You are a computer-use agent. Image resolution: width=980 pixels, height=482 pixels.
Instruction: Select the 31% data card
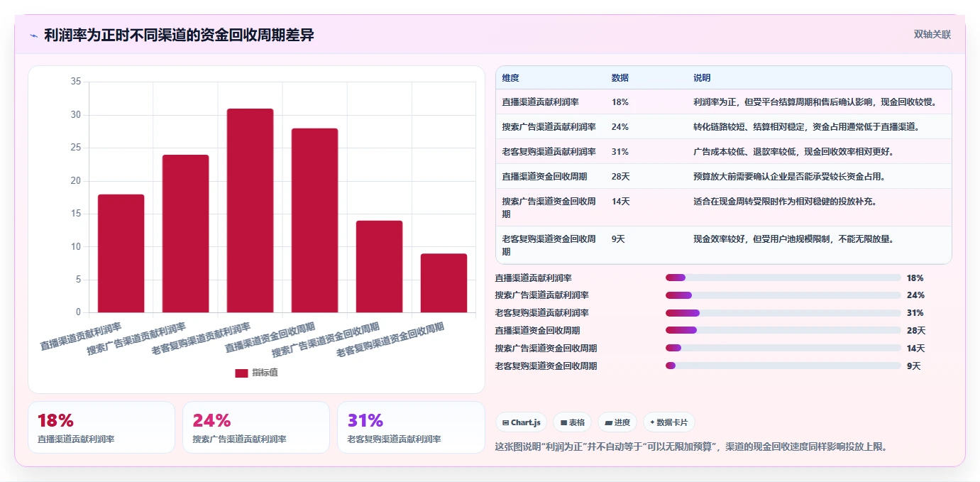click(411, 427)
